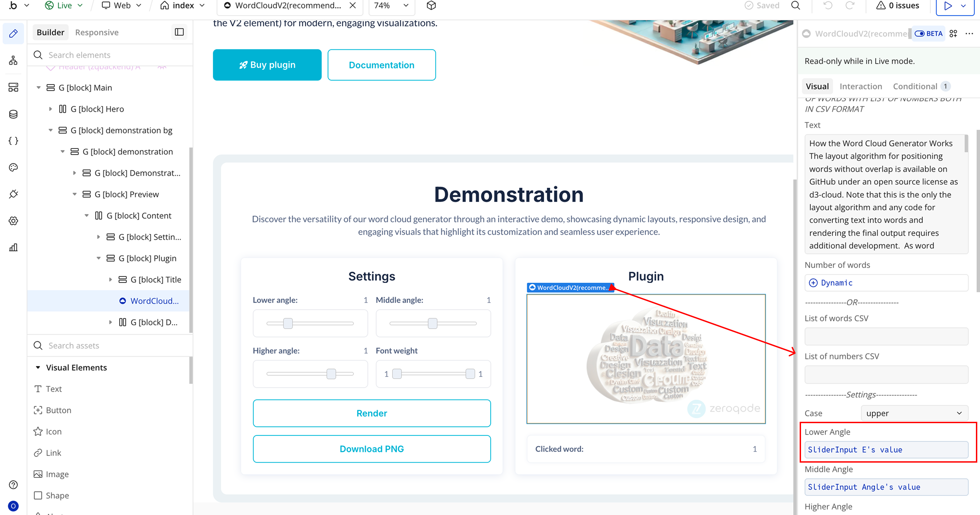Open the Data tab database icon

(x=13, y=114)
